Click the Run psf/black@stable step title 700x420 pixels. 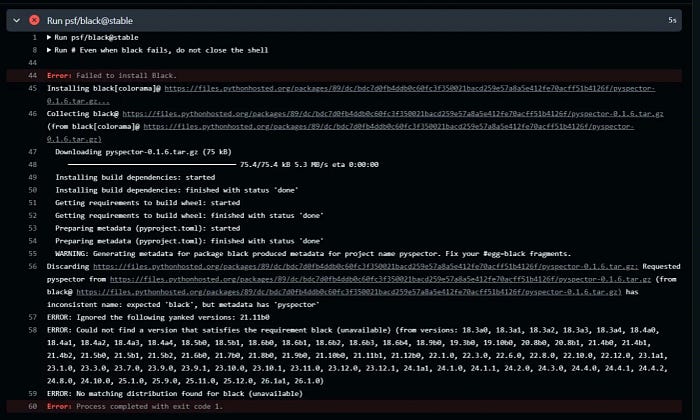(90, 21)
